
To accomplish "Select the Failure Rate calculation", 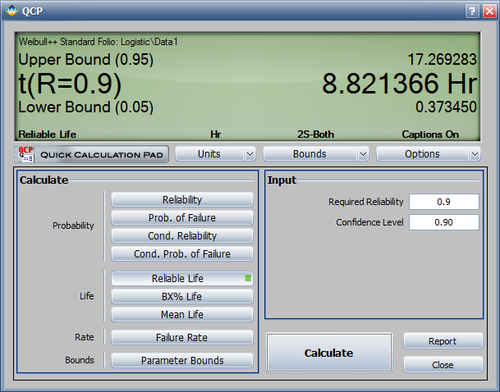I will click(182, 337).
